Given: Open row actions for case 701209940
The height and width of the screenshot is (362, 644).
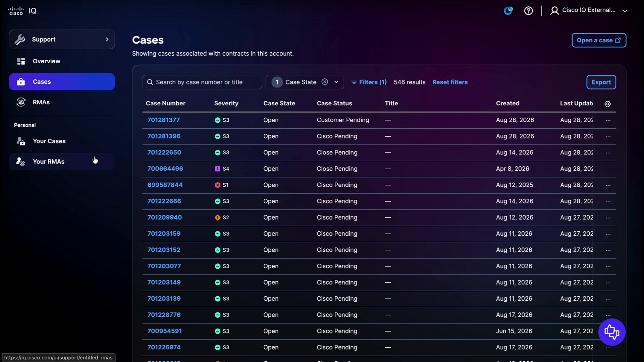Looking at the screenshot, I should (608, 218).
